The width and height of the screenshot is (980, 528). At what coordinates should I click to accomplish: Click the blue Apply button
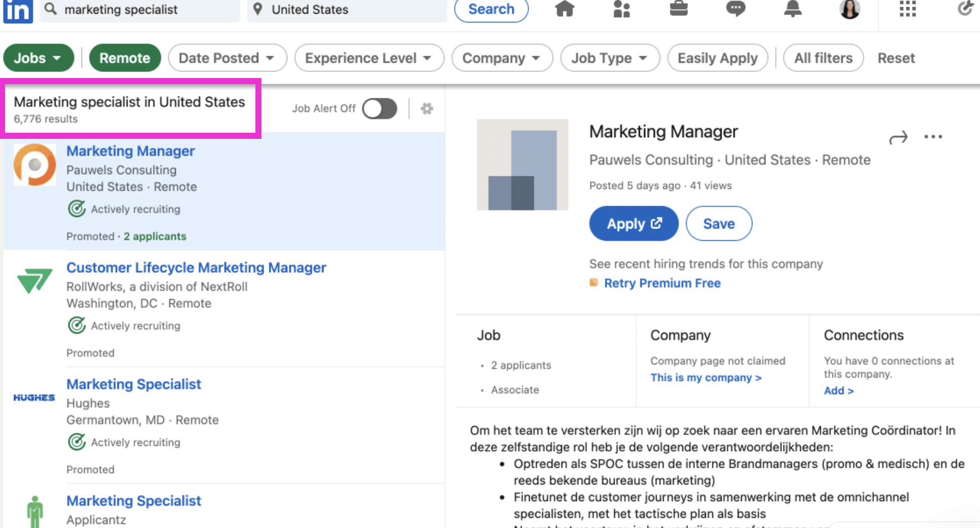pyautogui.click(x=633, y=223)
